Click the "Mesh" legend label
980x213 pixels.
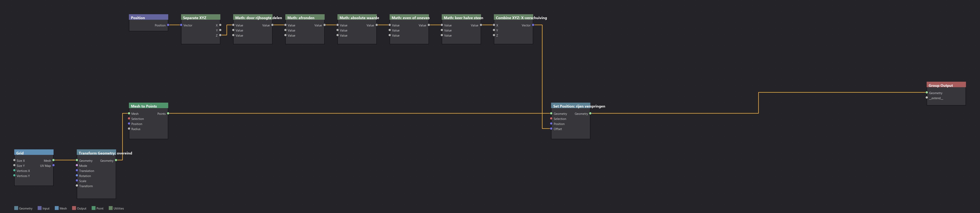[63, 209]
